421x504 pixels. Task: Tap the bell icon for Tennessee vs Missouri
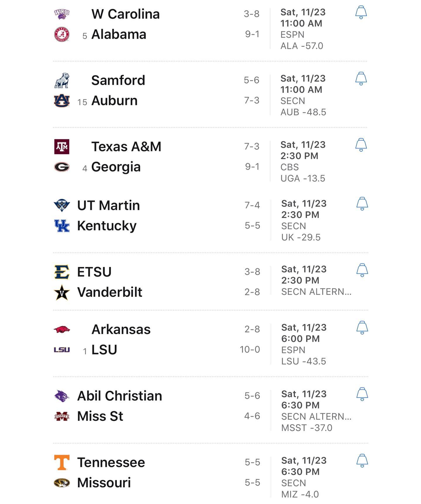[x=362, y=460]
